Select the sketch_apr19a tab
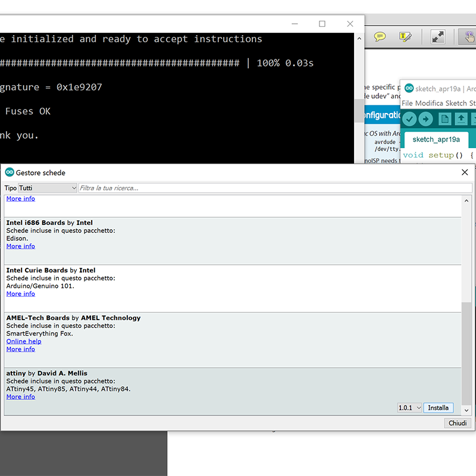 pyautogui.click(x=436, y=139)
